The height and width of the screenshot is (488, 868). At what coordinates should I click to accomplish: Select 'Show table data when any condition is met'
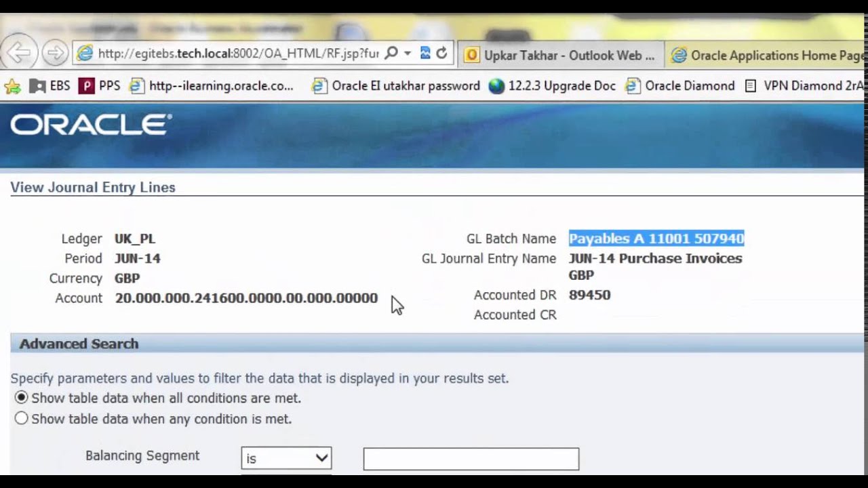coord(22,419)
